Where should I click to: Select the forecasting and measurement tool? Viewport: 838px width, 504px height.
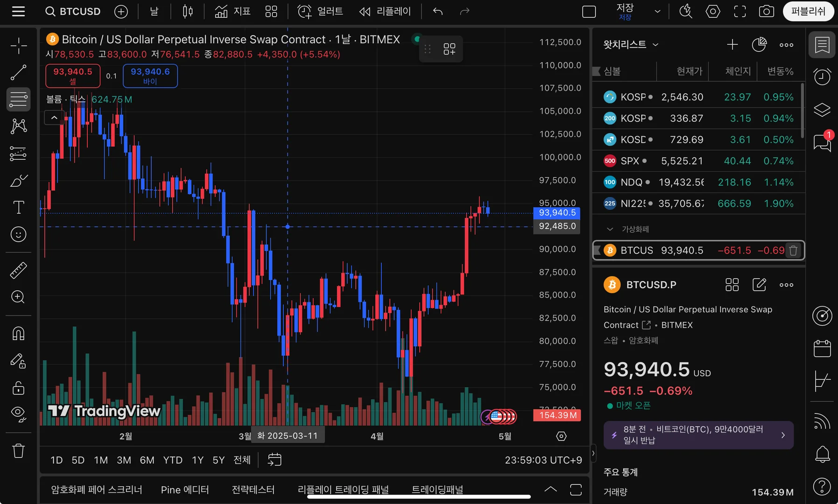tap(19, 153)
